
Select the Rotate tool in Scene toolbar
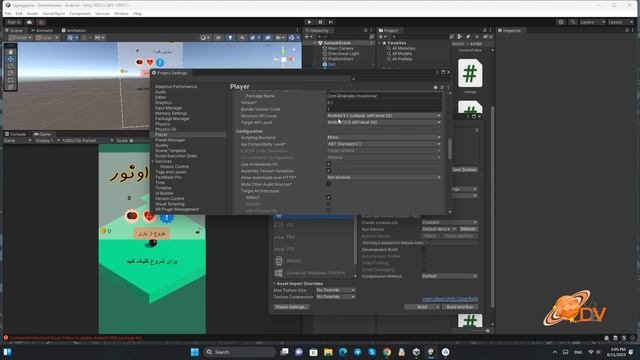coord(11,66)
